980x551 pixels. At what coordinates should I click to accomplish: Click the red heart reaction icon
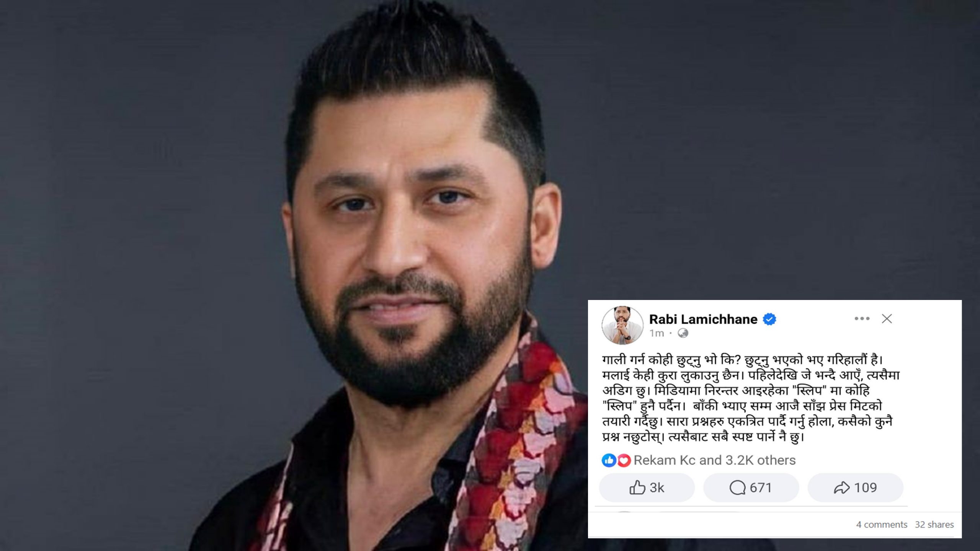[624, 460]
